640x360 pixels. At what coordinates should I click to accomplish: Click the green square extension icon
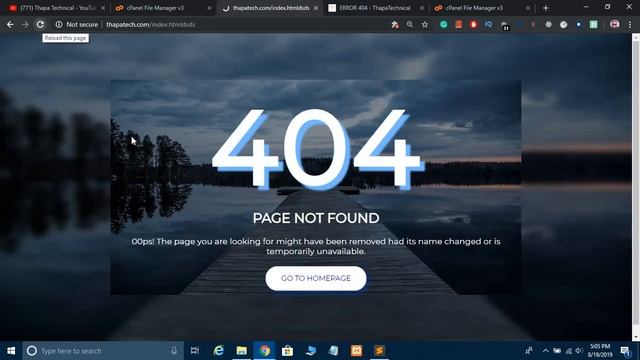[x=593, y=24]
